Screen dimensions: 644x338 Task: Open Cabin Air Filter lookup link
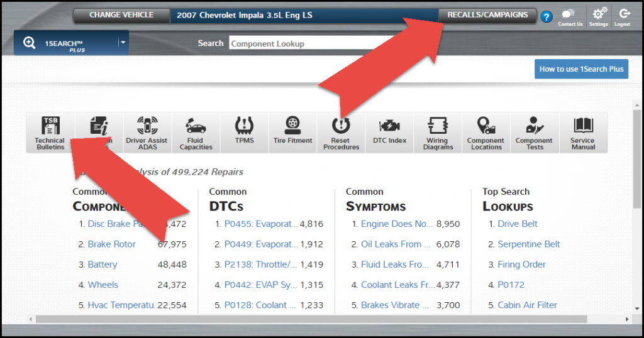(528, 305)
